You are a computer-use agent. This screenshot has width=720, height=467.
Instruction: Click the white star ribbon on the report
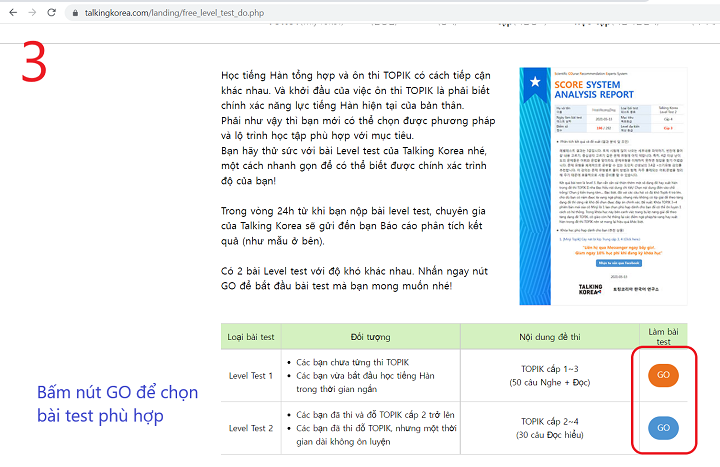[x=535, y=83]
